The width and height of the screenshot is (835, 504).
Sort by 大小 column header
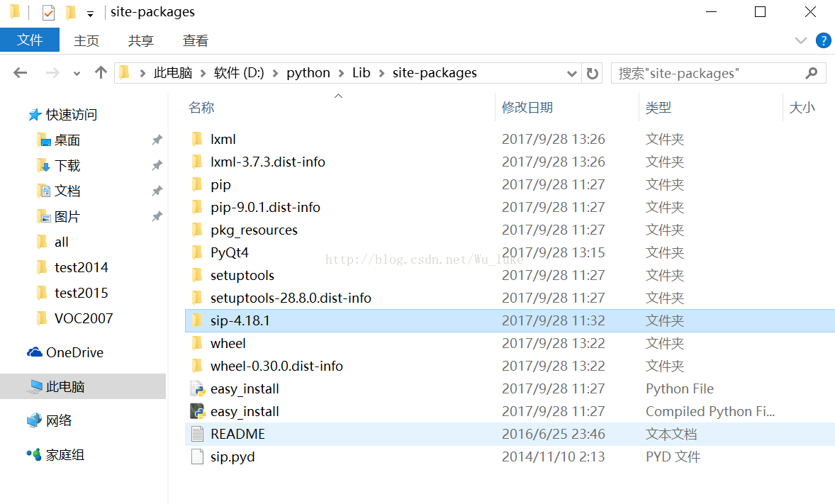[x=802, y=108]
